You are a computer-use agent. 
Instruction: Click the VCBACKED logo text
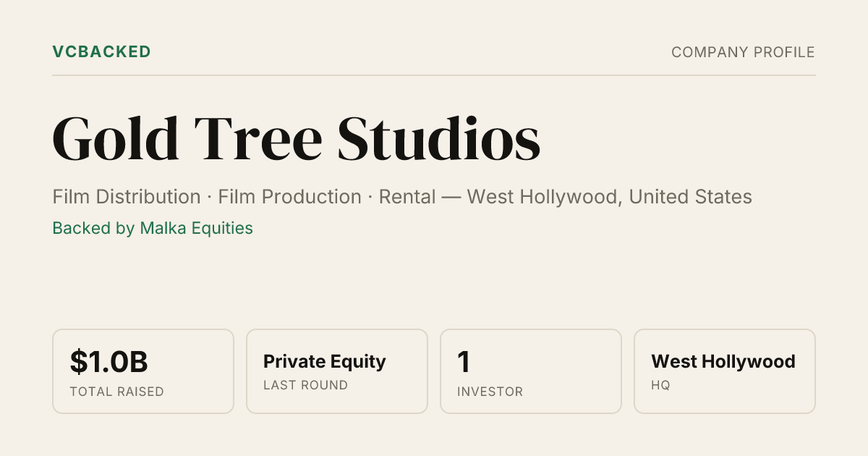pyautogui.click(x=101, y=52)
